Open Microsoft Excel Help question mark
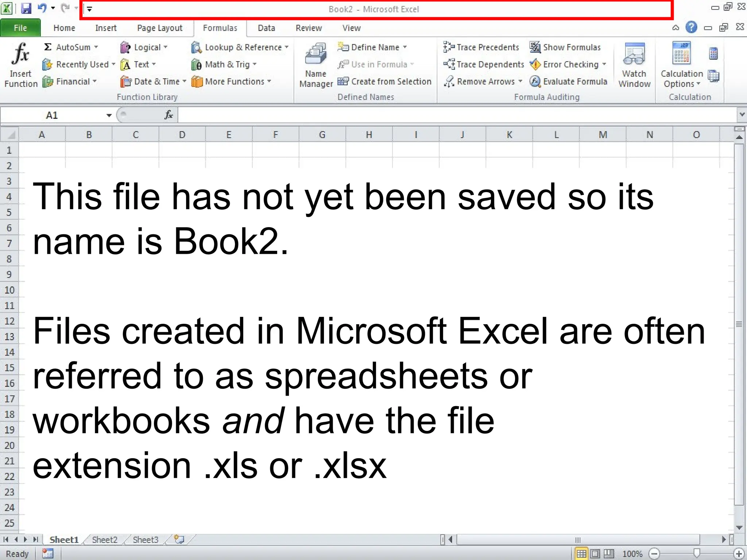This screenshot has width=747, height=560. [691, 27]
